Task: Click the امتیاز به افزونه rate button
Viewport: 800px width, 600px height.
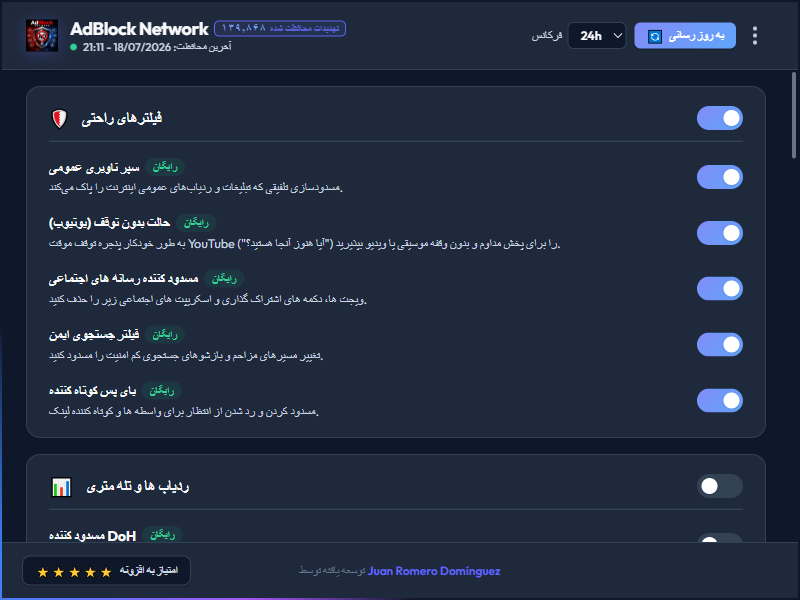Action: pyautogui.click(x=106, y=570)
